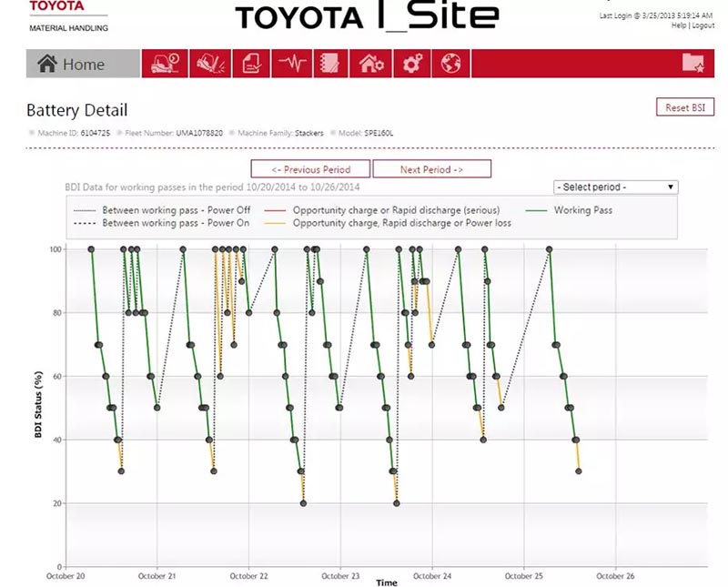This screenshot has width=728, height=587.
Task: Click the Machine Family value Stackers
Action: (309, 133)
